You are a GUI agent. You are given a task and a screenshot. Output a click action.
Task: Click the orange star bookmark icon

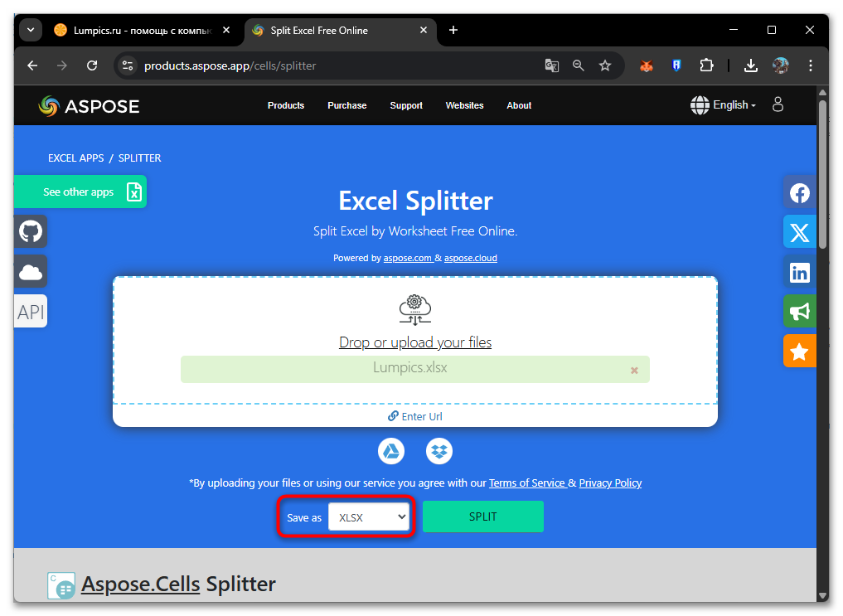[x=799, y=352]
